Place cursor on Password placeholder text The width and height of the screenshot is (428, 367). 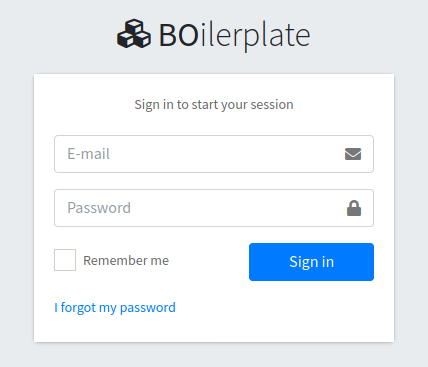click(x=99, y=208)
